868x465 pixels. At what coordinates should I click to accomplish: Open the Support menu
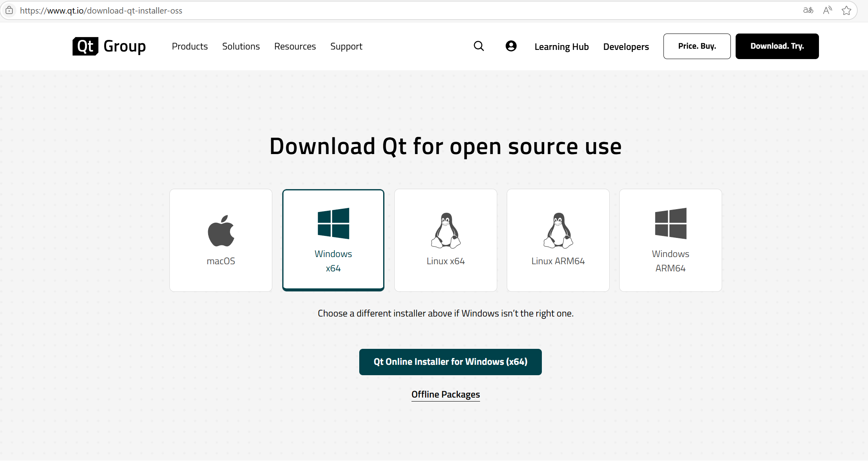coord(346,46)
